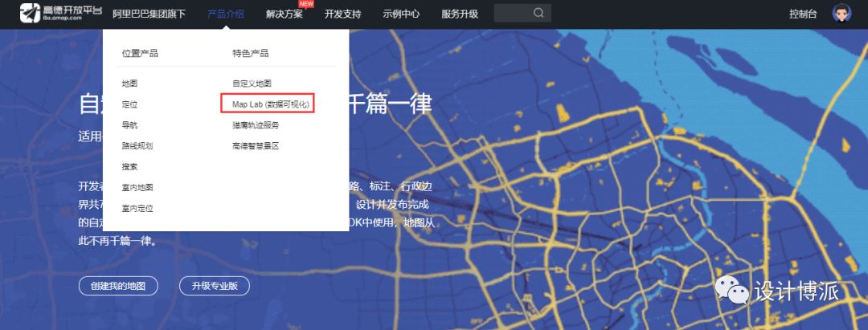Image resolution: width=868 pixels, height=330 pixels.
Task: Open 服务升级 menu
Action: [x=460, y=14]
